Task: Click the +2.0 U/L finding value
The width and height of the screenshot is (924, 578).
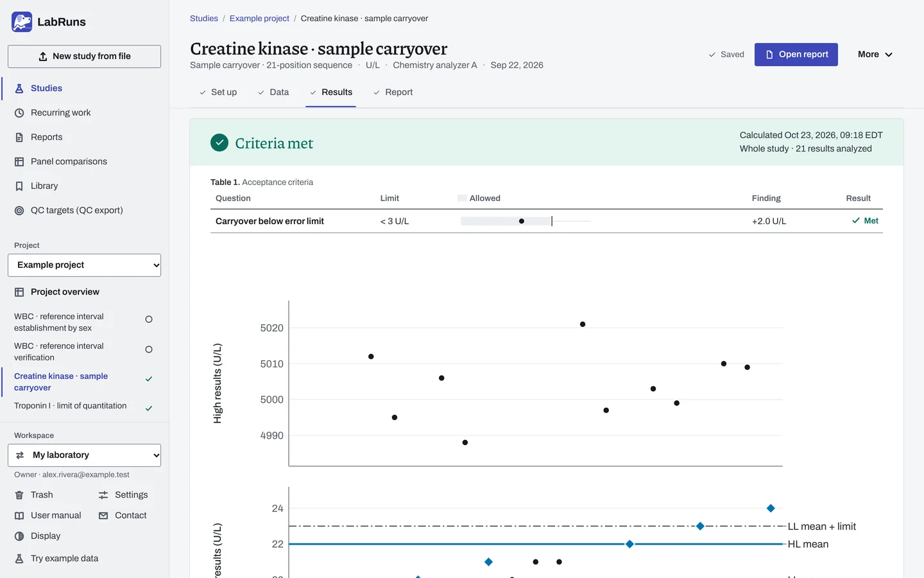Action: (x=769, y=222)
